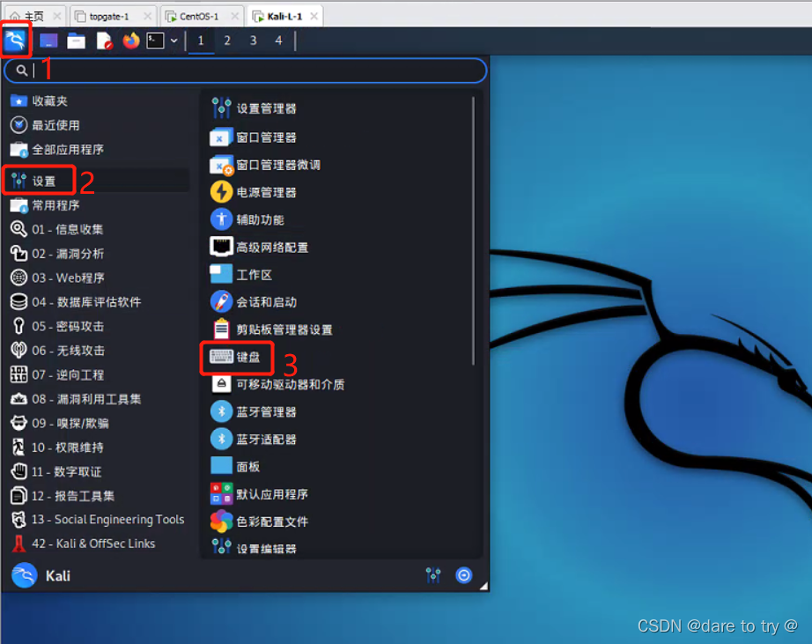Switch to the topgate-1 VM tab
812x644 pixels.
pyautogui.click(x=108, y=17)
